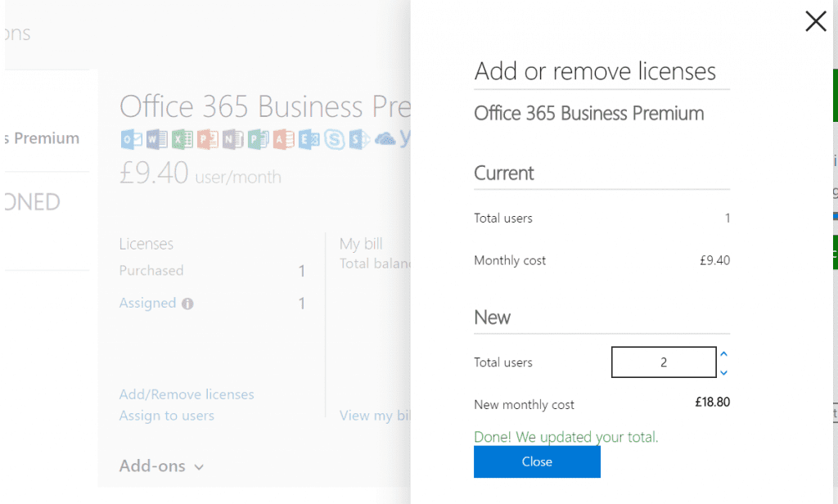Open the PowerPoint icon in the app list

click(x=208, y=139)
